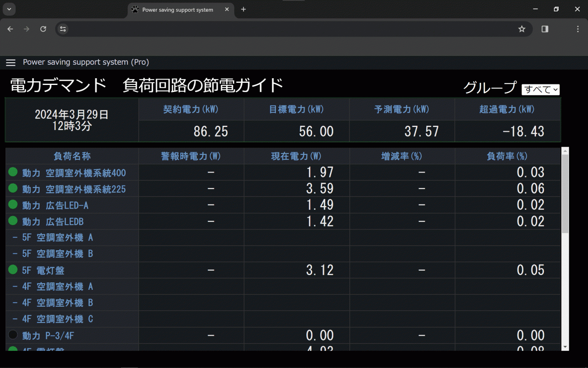
Task: Click dark status dot for 動力 P-3/4F
Action: pyautogui.click(x=13, y=335)
